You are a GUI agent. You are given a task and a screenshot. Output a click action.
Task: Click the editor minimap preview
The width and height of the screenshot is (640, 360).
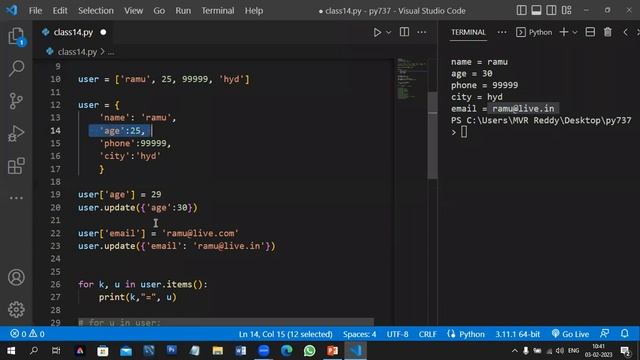click(411, 78)
